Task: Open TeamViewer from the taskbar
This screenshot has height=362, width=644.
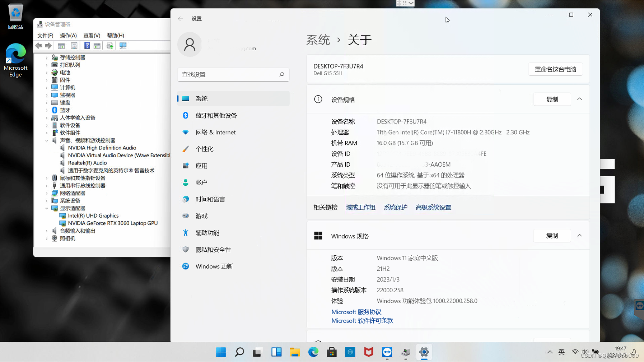Action: click(x=387, y=352)
